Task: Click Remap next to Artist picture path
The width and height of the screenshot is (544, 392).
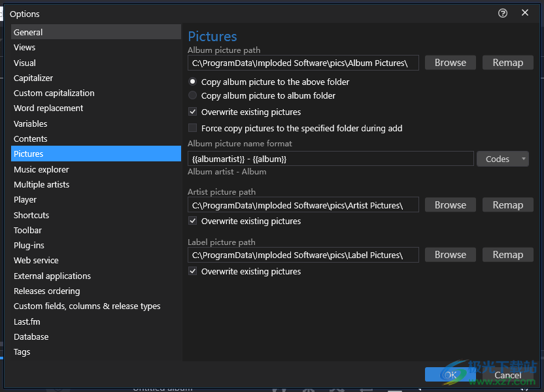Action: click(x=507, y=205)
